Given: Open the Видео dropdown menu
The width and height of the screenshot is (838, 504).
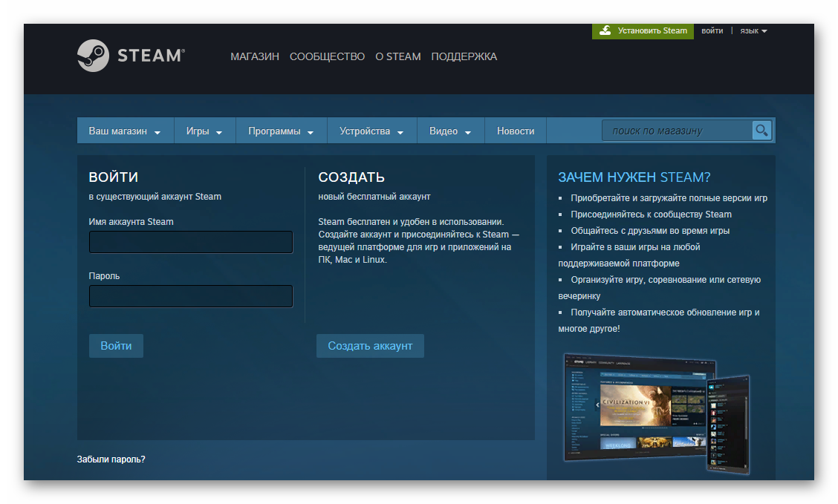Looking at the screenshot, I should [x=450, y=131].
